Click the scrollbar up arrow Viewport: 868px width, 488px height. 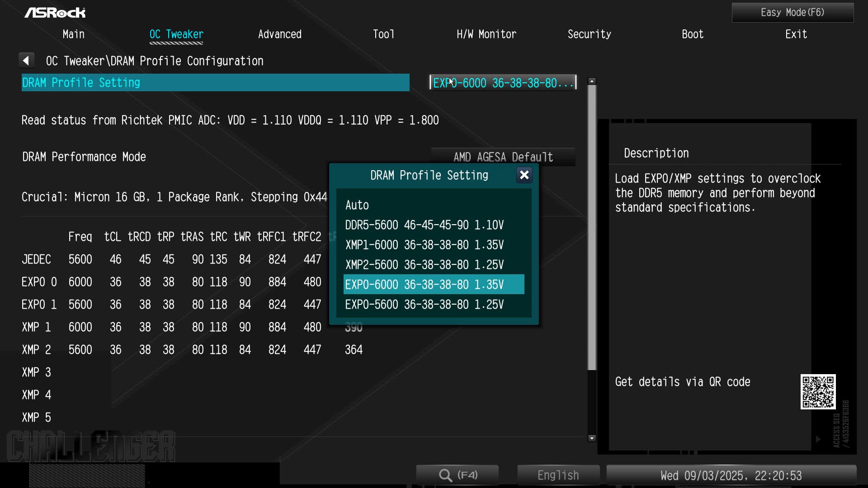tap(592, 81)
